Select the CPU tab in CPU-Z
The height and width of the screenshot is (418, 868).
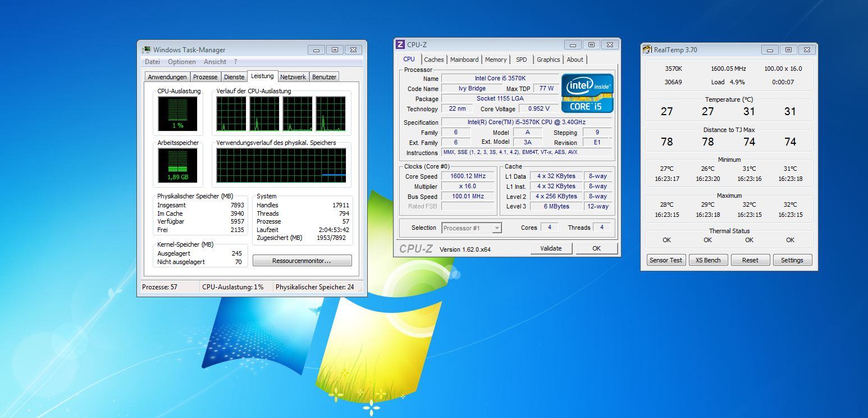tap(409, 59)
